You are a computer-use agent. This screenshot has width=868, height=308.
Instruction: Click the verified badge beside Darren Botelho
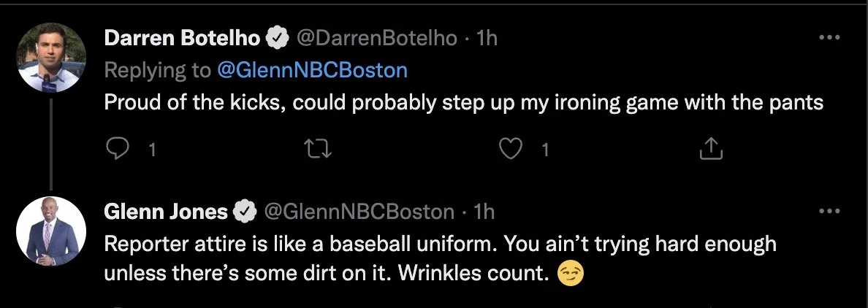pyautogui.click(x=278, y=38)
